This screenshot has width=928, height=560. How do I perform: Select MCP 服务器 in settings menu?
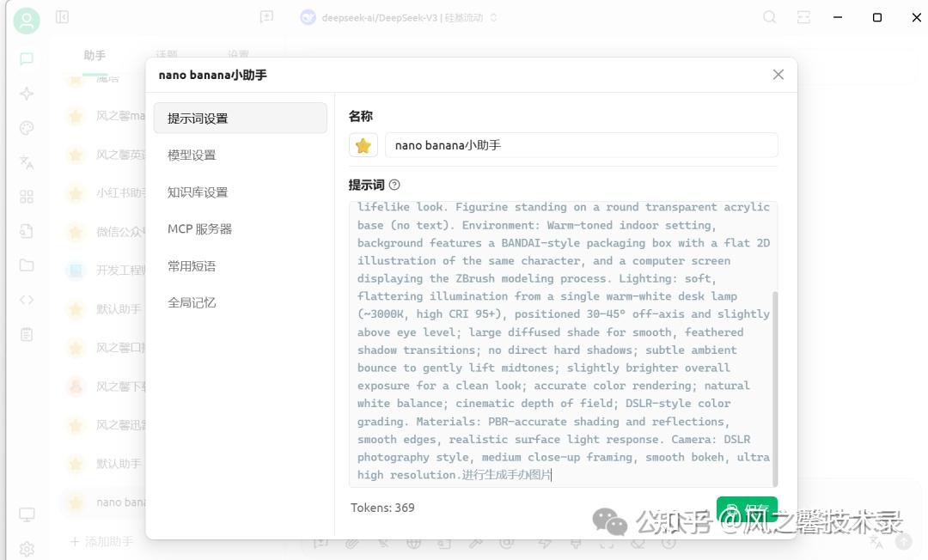199,229
